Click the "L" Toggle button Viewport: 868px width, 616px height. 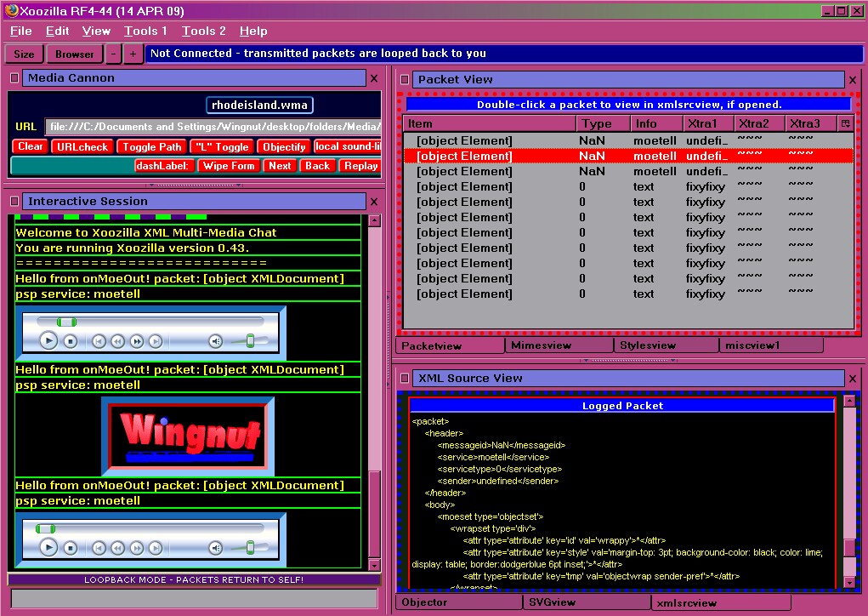coord(221,147)
